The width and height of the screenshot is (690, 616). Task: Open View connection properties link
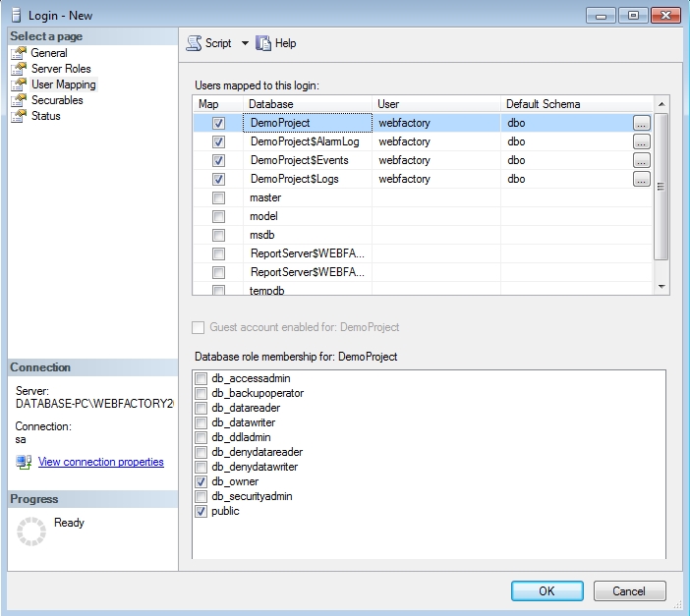100,462
